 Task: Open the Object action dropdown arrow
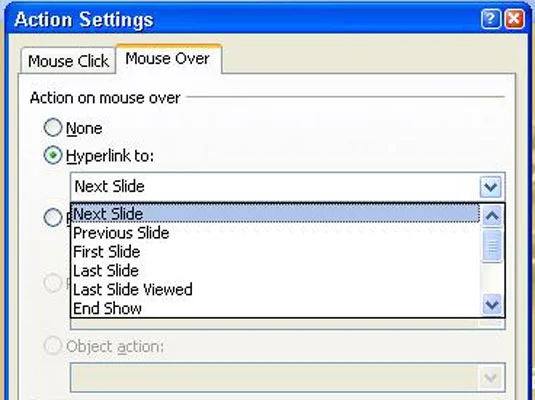coord(491,377)
